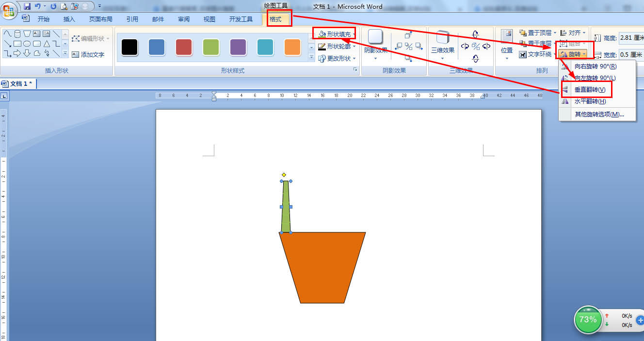Click the ruler tab stop selector
The image size is (644, 341).
[x=4, y=96]
